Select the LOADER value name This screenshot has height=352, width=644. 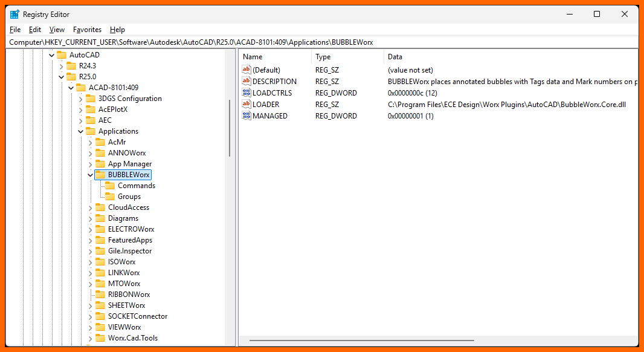click(266, 105)
